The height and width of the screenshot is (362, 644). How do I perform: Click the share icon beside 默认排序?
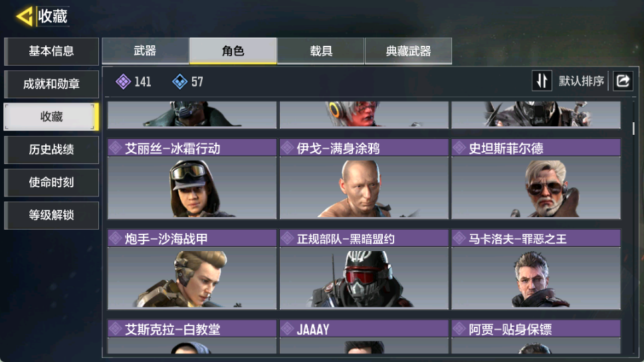[x=623, y=81]
